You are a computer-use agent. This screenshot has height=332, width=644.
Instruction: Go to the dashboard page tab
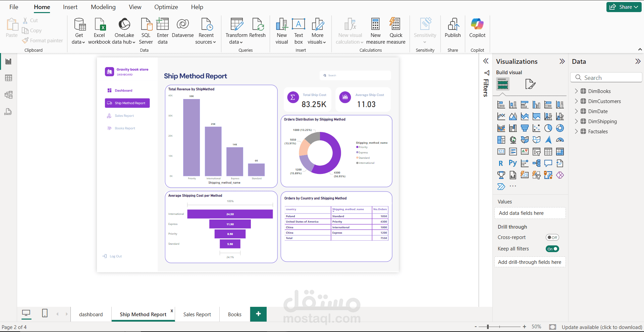click(91, 315)
